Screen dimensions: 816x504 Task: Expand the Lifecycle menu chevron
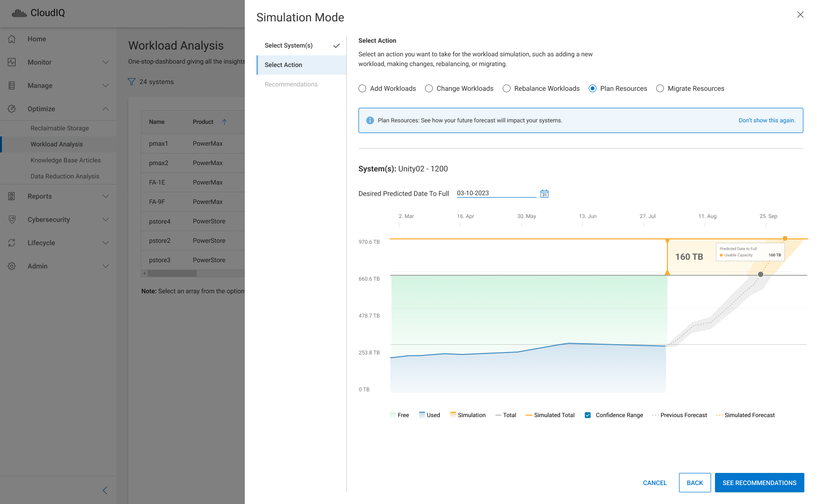click(105, 243)
